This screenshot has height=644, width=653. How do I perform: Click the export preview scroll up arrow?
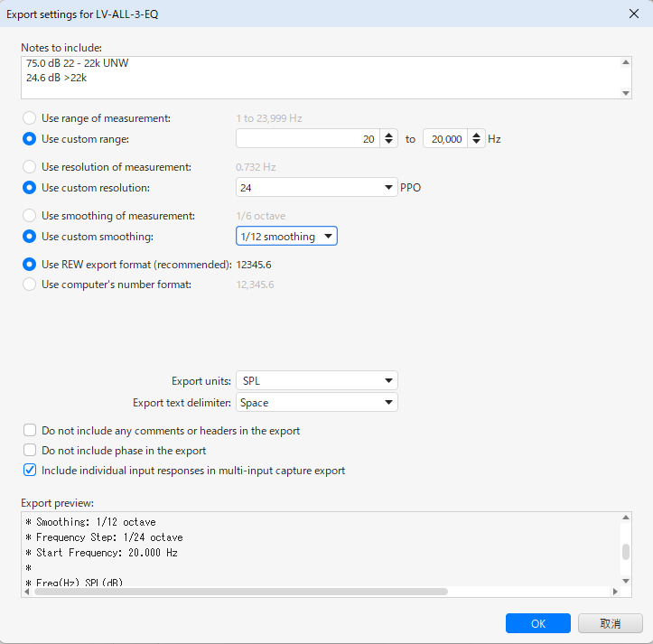click(x=626, y=518)
